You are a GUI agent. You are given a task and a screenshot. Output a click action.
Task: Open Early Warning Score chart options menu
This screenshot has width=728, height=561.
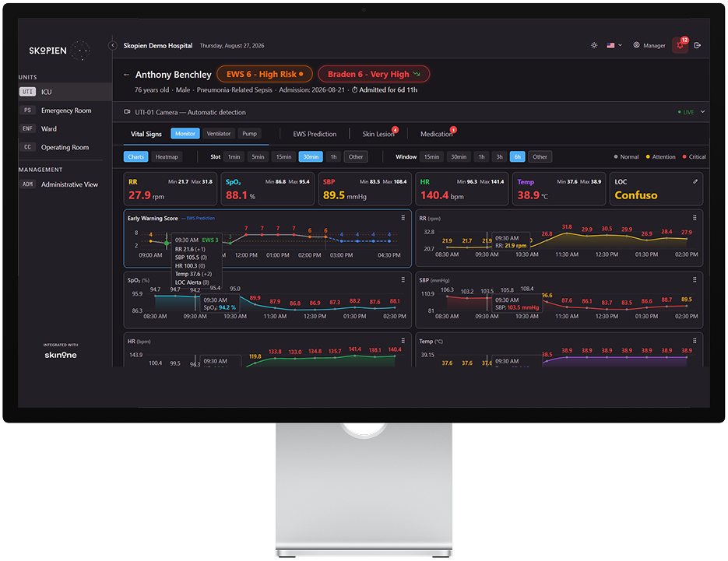pyautogui.click(x=403, y=218)
